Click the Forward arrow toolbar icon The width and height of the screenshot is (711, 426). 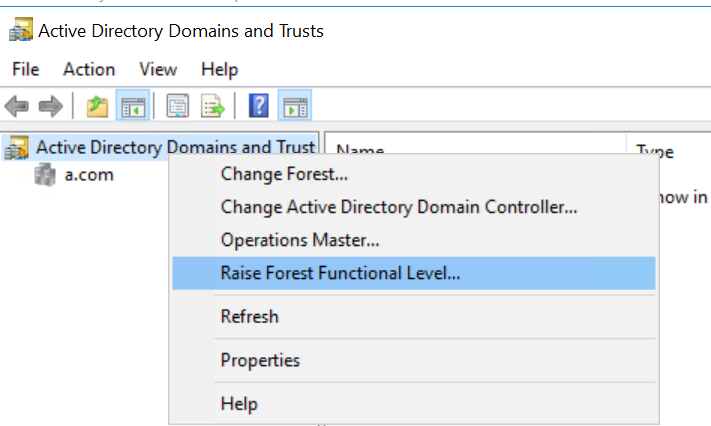coord(50,106)
